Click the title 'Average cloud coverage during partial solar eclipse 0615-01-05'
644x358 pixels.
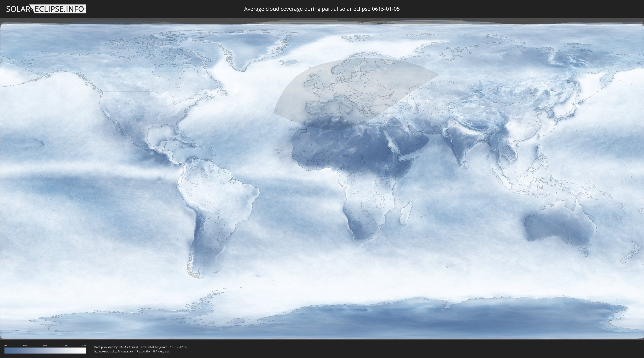click(322, 9)
